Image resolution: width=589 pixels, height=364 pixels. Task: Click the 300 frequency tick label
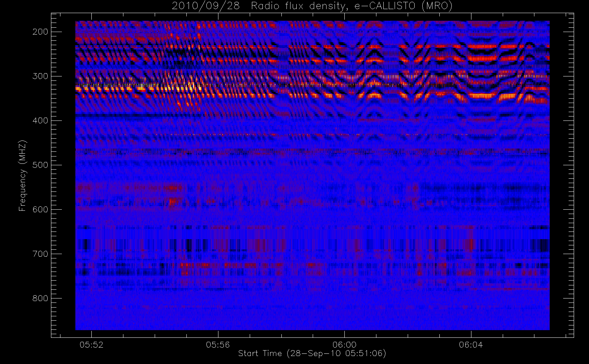[40, 76]
